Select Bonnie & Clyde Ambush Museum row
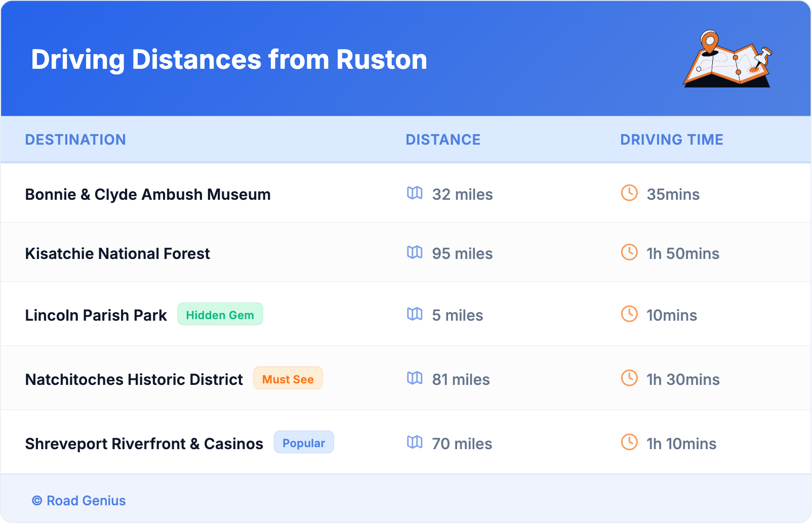The image size is (812, 523). tap(148, 195)
